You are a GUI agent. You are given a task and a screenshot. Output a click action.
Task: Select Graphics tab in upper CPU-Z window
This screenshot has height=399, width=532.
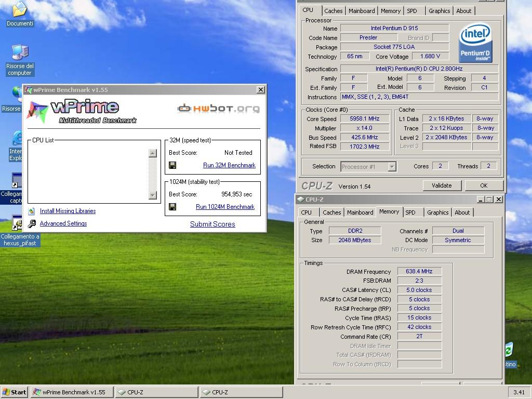tap(439, 11)
